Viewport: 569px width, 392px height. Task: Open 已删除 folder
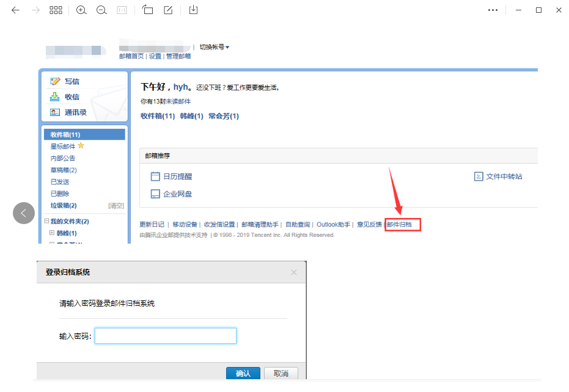(x=60, y=194)
